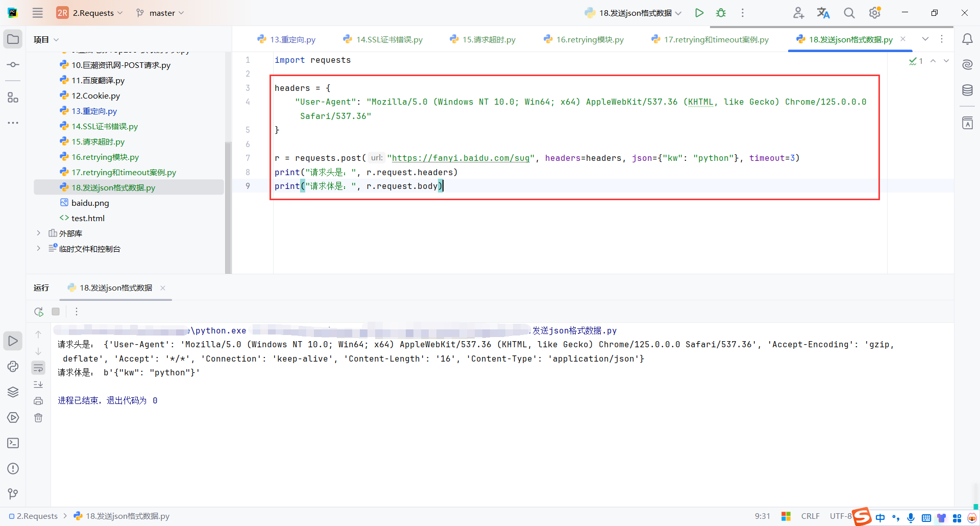Stop the running process in Run panel
980x526 pixels.
click(x=56, y=312)
